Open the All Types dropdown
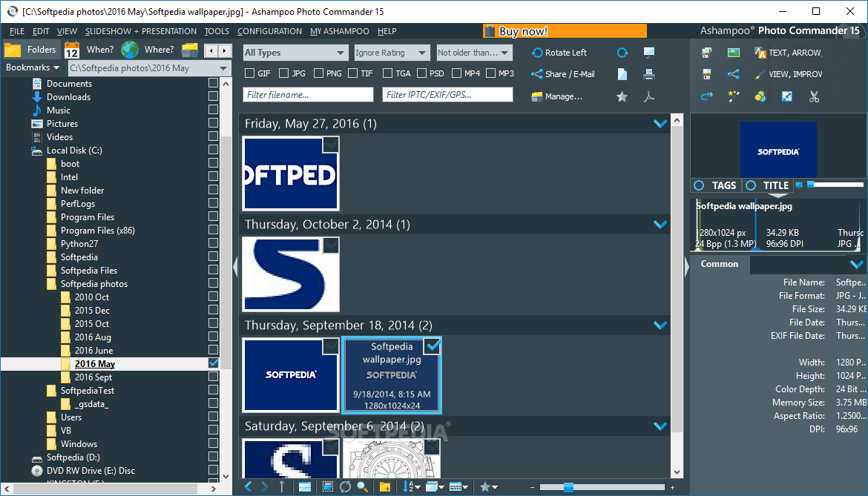868x496 pixels. click(295, 53)
